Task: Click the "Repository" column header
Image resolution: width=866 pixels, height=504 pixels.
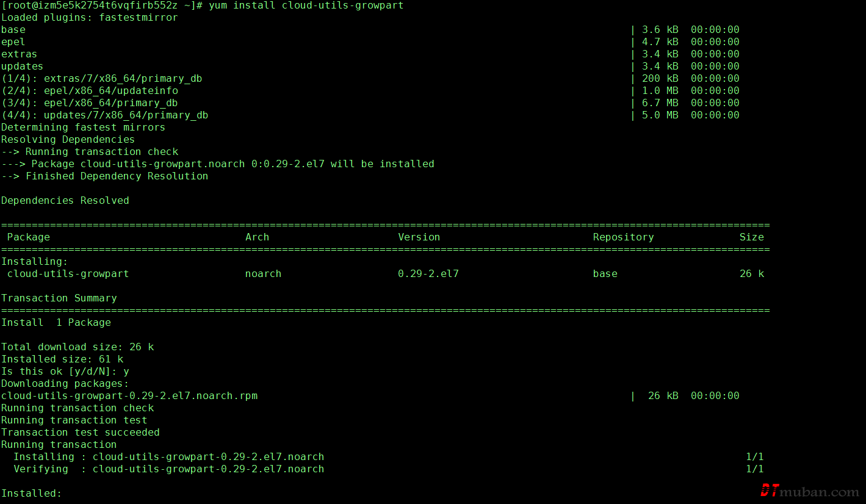Action: click(623, 237)
